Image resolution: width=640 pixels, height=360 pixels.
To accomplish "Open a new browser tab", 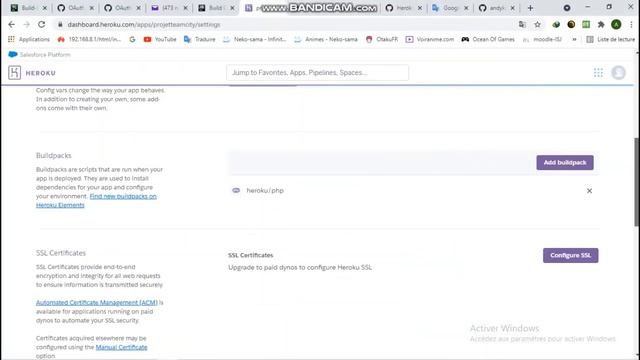I will click(x=530, y=8).
